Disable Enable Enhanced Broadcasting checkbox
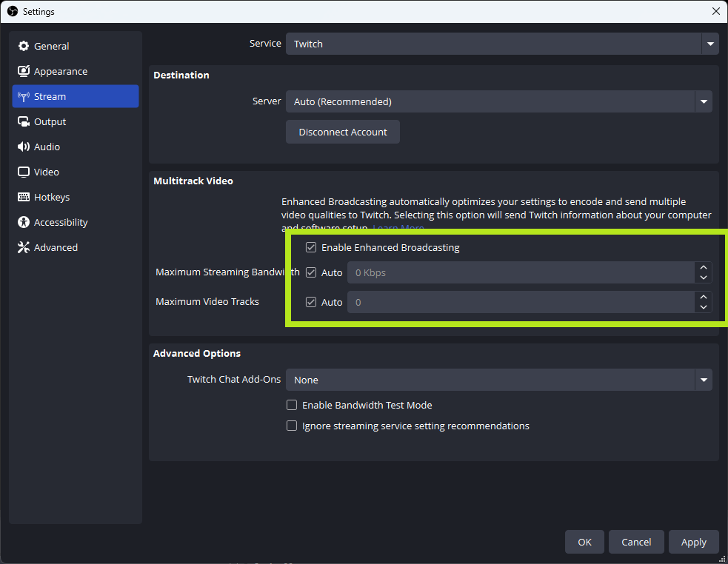This screenshot has height=564, width=728. click(x=311, y=247)
